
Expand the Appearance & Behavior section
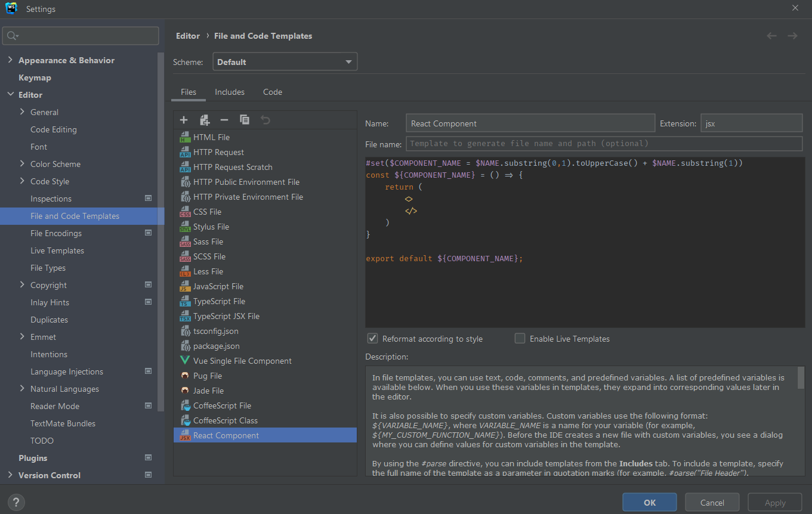10,60
